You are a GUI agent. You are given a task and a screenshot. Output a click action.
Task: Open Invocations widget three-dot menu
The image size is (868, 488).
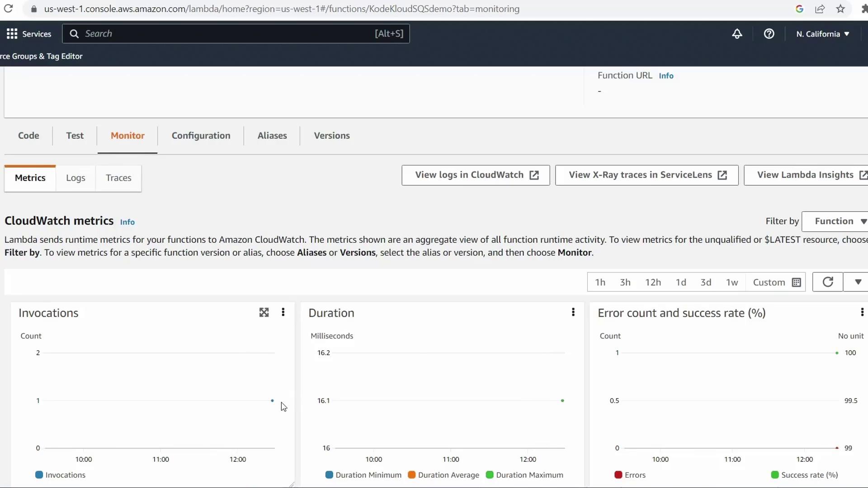283,312
